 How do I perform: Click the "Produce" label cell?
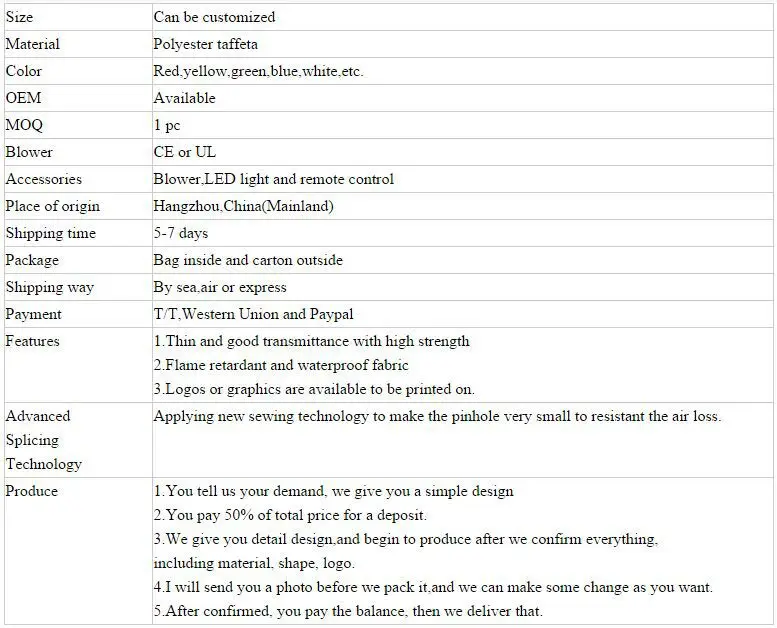pos(32,491)
